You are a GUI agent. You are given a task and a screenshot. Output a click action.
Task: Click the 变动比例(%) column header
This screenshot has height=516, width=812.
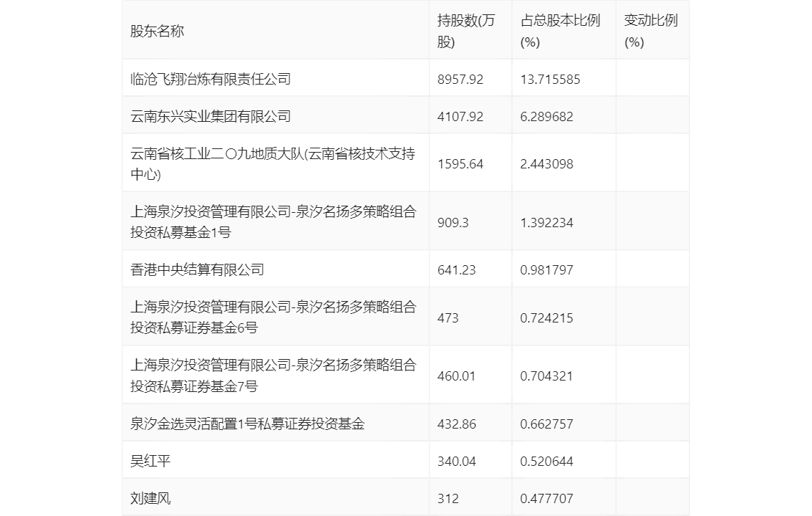pyautogui.click(x=651, y=31)
